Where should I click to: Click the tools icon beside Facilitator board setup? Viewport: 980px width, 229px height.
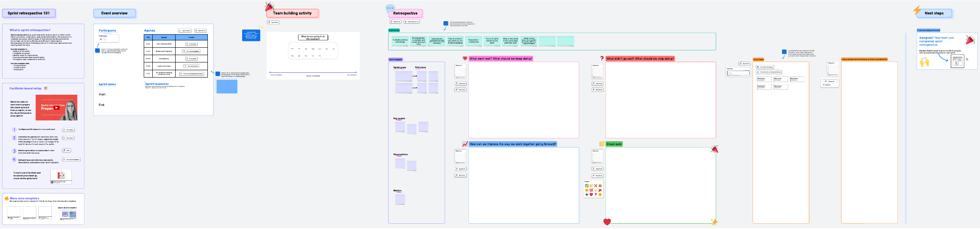[46, 88]
